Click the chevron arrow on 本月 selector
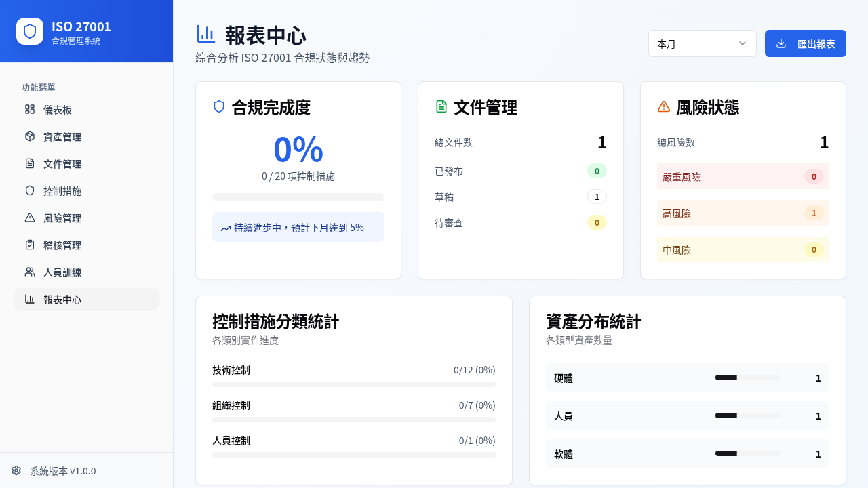868x488 pixels. 743,43
